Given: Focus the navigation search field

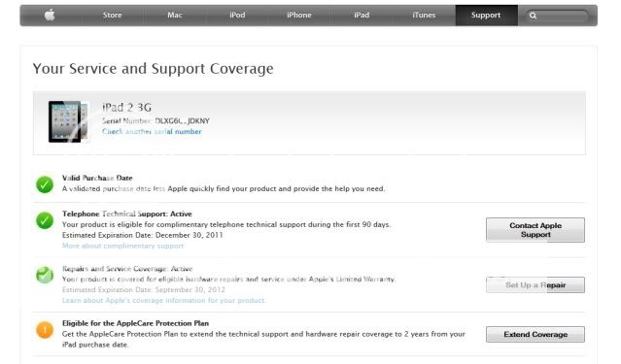Looking at the screenshot, I should coord(558,16).
